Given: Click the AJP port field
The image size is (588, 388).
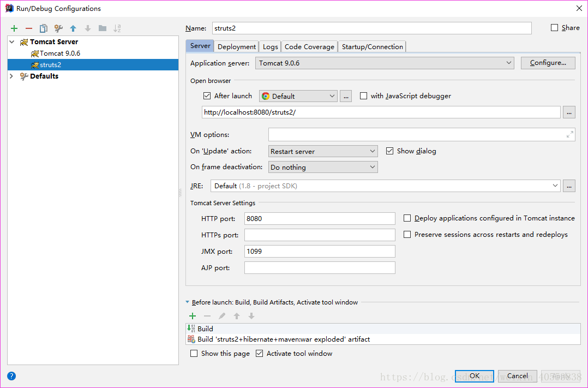Looking at the screenshot, I should click(x=320, y=267).
